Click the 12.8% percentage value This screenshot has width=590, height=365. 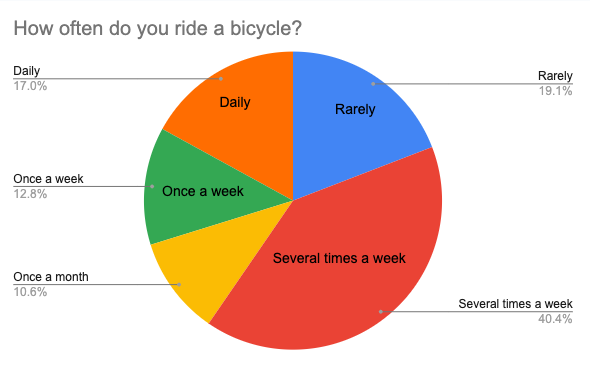point(30,194)
